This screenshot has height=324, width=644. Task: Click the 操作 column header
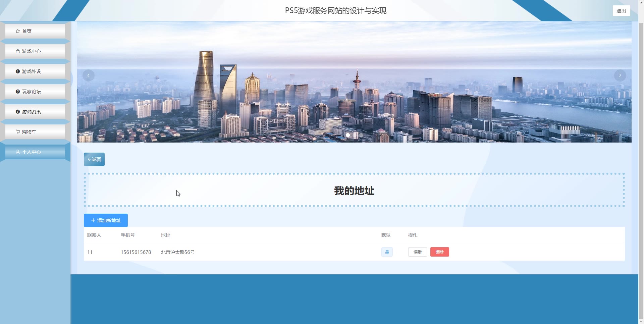[413, 235]
